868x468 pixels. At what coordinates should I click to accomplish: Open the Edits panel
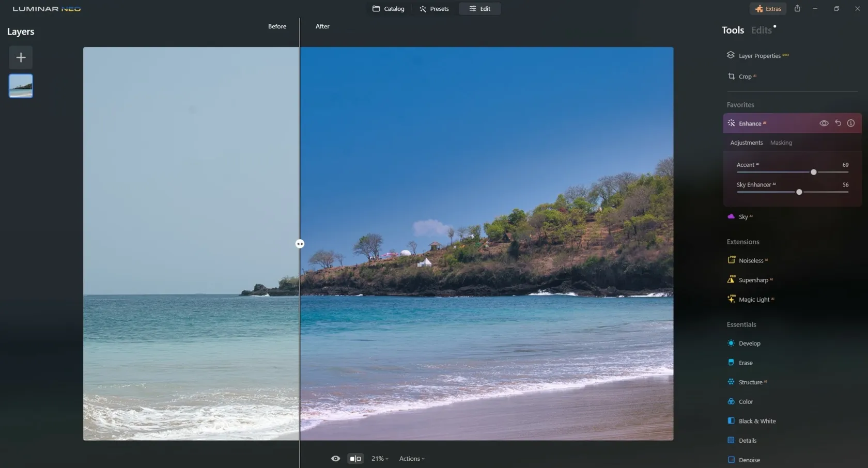(x=761, y=30)
